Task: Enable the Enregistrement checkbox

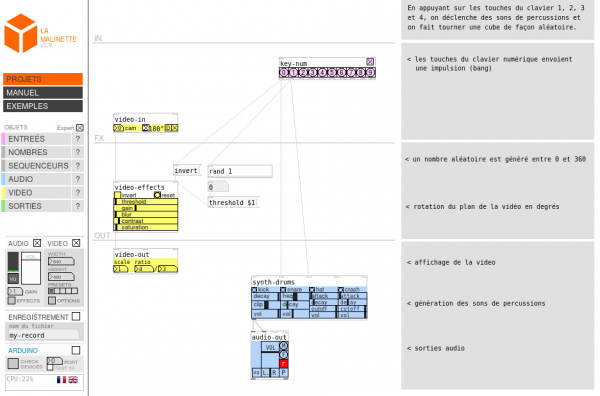Action: click(x=76, y=316)
